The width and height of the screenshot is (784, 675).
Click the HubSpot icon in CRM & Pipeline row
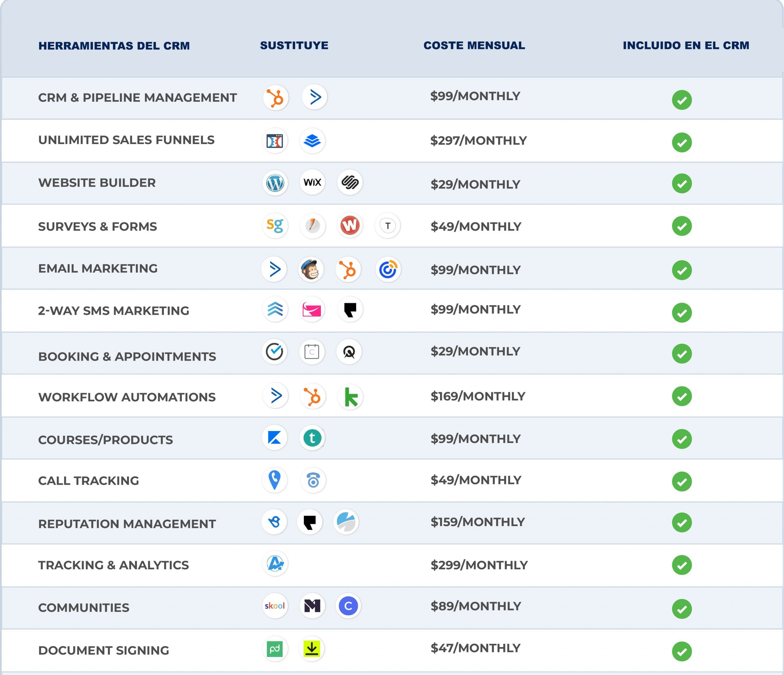click(x=275, y=98)
